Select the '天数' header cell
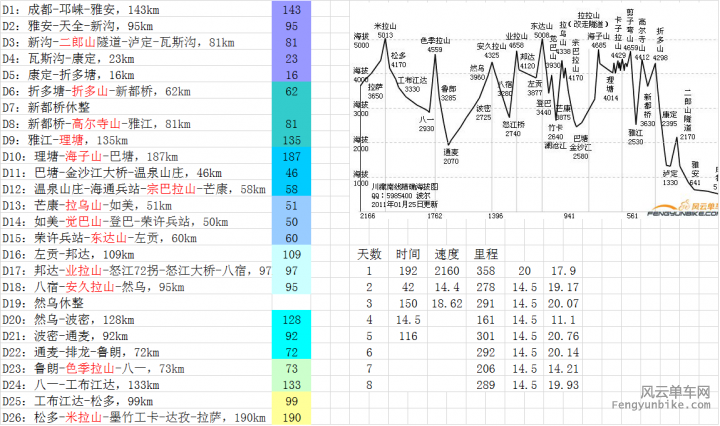The image size is (720, 426). pyautogui.click(x=369, y=253)
